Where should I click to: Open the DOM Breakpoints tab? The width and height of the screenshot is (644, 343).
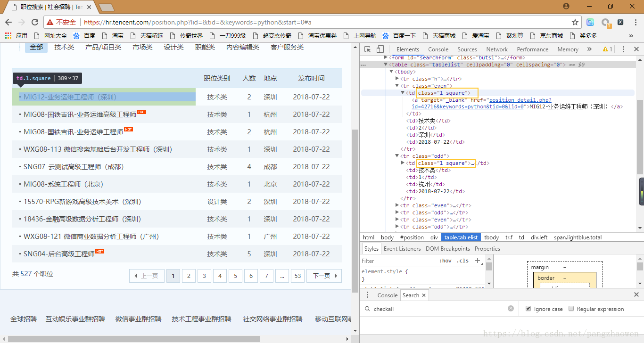447,248
